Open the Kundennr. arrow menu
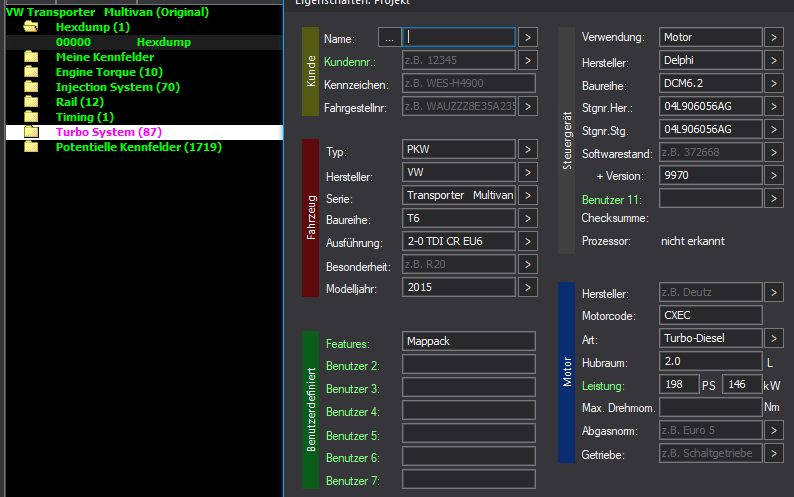Screen dimensions: 794x497 (528, 60)
